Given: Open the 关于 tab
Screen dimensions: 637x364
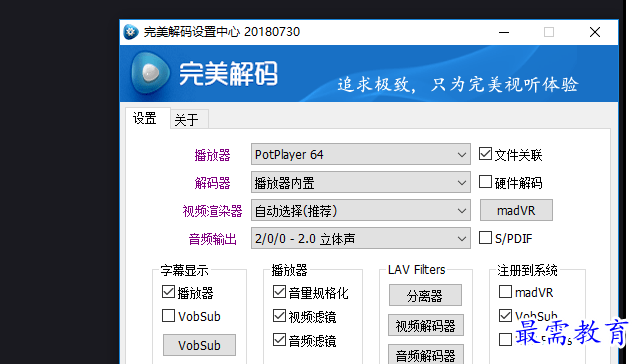Looking at the screenshot, I should pos(186,120).
